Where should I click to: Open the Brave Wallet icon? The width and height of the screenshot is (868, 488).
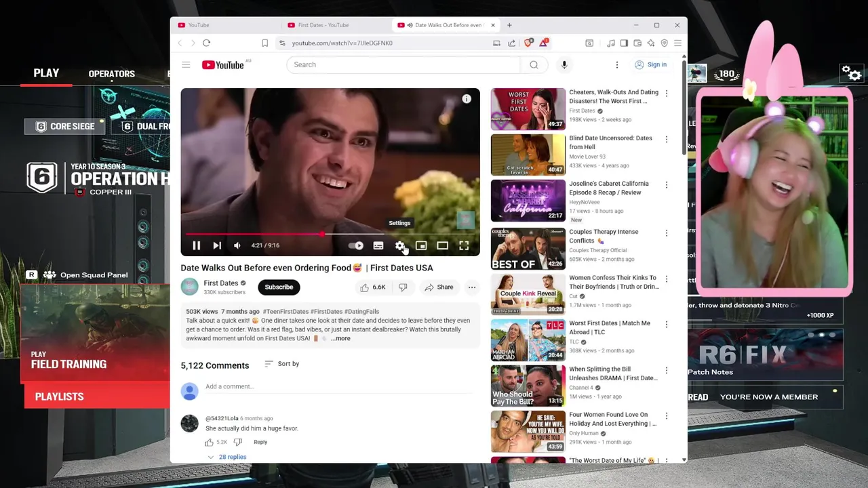tap(637, 43)
